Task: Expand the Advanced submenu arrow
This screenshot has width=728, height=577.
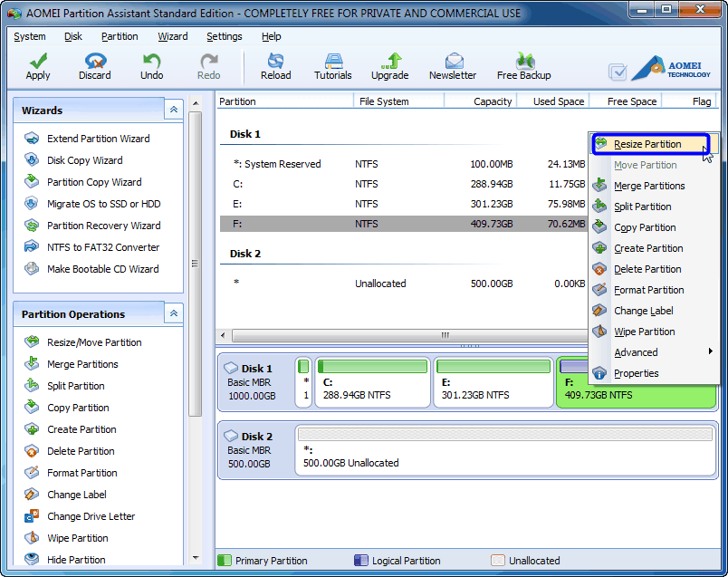Action: click(711, 351)
